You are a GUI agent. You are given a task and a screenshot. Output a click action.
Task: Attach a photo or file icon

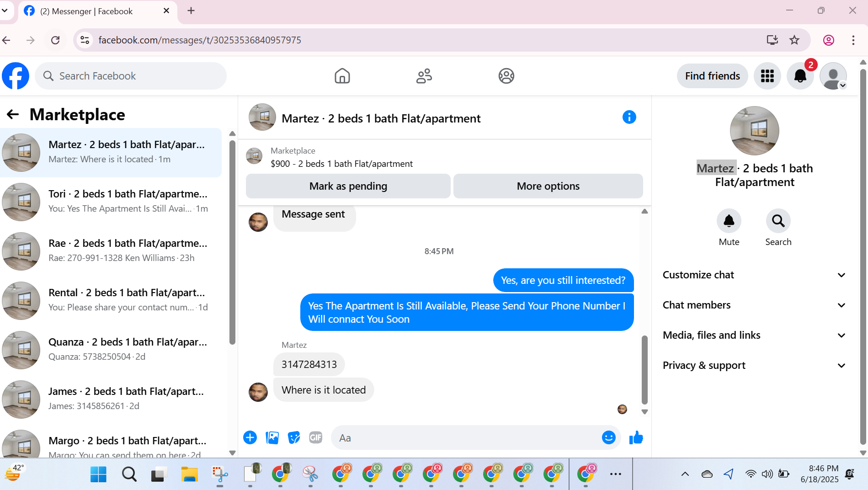pos(272,438)
